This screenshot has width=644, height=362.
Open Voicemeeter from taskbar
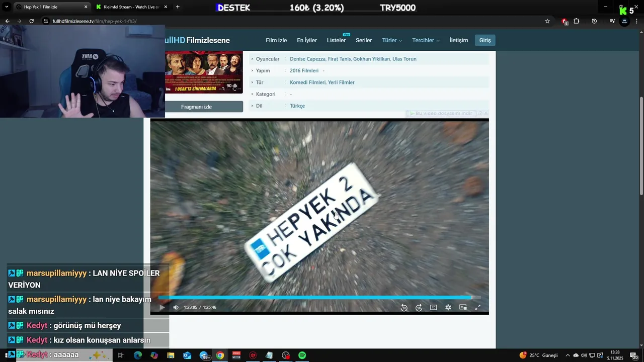click(236, 355)
